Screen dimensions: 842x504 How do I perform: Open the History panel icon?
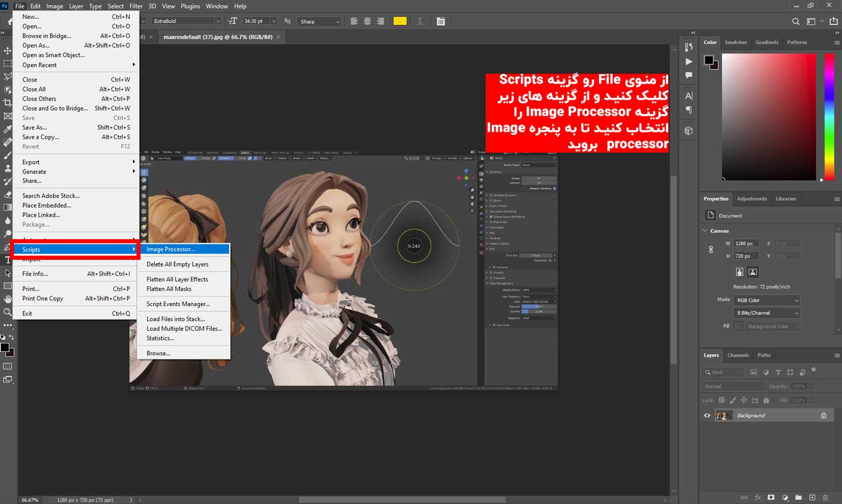click(689, 47)
